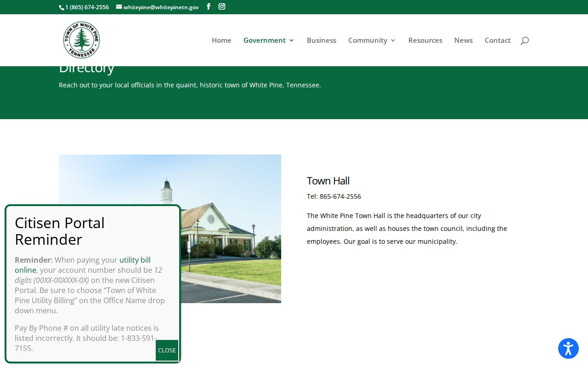This screenshot has width=588, height=368.
Task: Open the News menu item
Action: 464,40
